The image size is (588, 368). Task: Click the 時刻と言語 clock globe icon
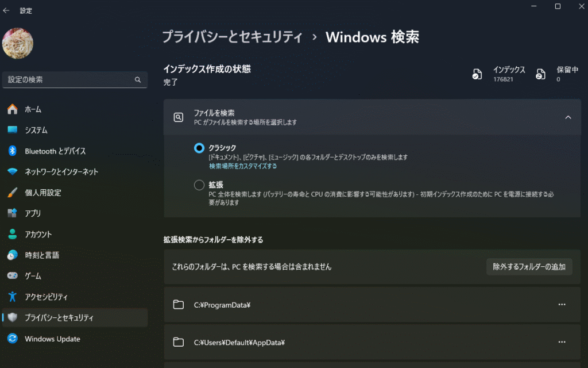13,255
